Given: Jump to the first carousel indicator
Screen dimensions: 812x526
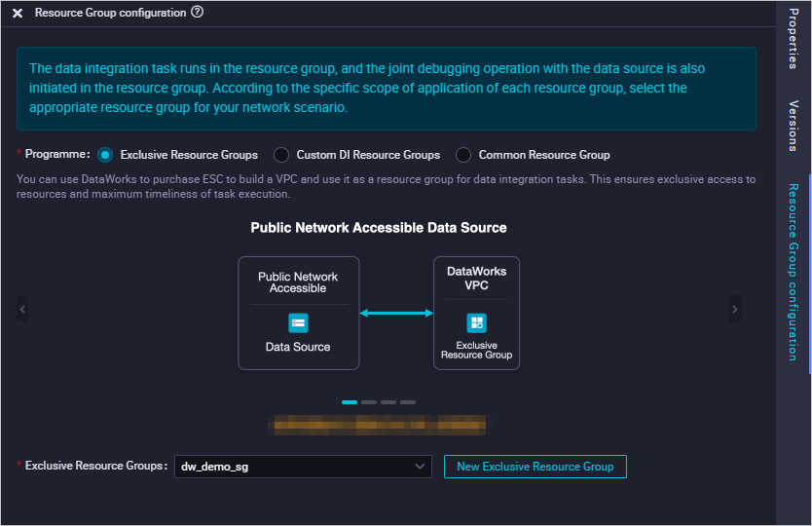Looking at the screenshot, I should 350,402.
